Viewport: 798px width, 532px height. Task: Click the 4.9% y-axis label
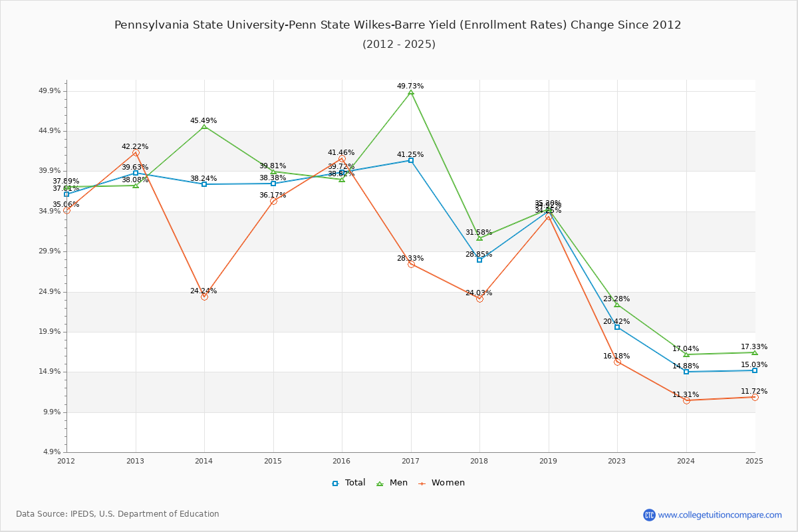pos(53,452)
